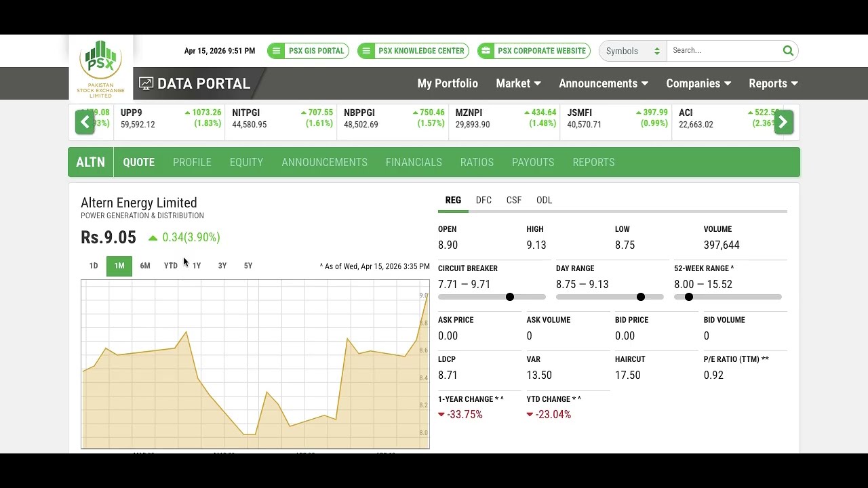Switch to the PAYOUTS tab
Screen dimensions: 868x488
[533, 162]
